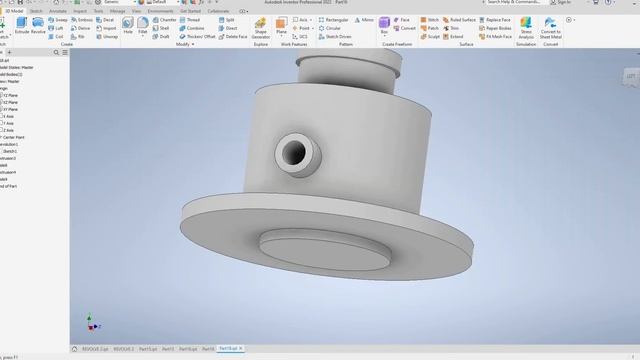The image size is (640, 360).
Task: Choose the Rectangular pattern tool
Action: click(x=334, y=20)
